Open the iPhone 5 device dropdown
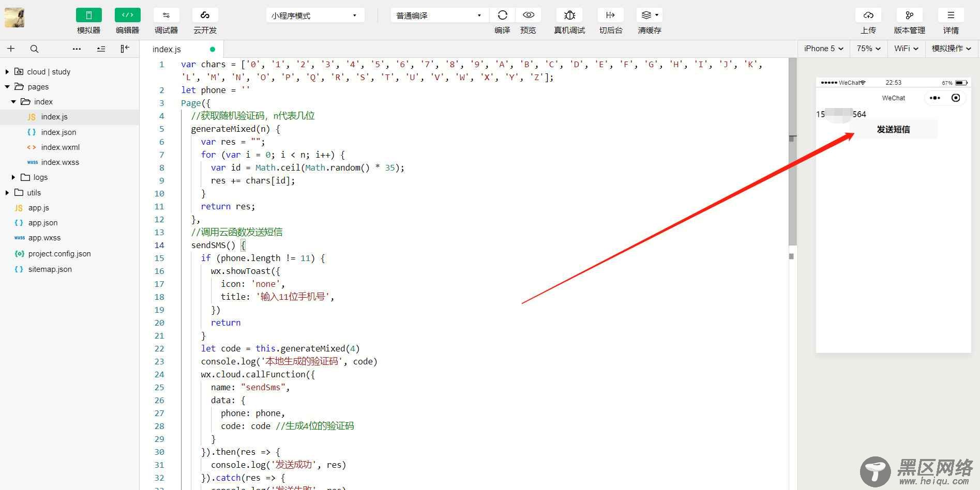Screen dimensions: 980x490 coord(823,49)
